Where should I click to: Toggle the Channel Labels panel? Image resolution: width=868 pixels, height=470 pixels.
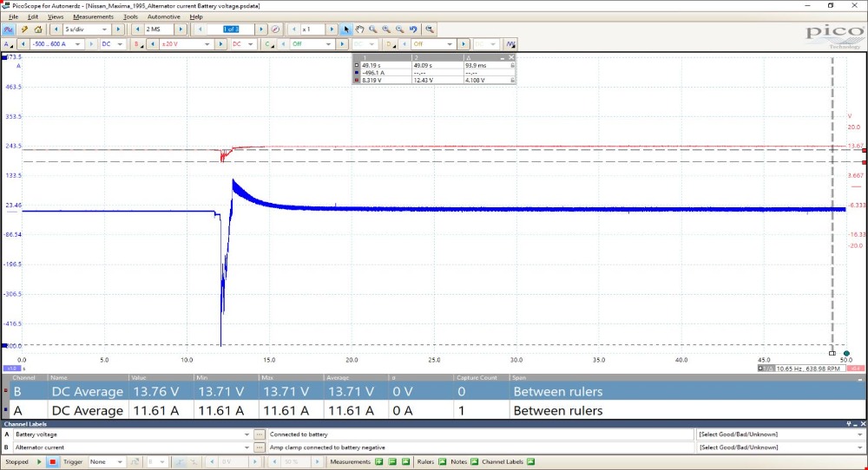coord(531,462)
